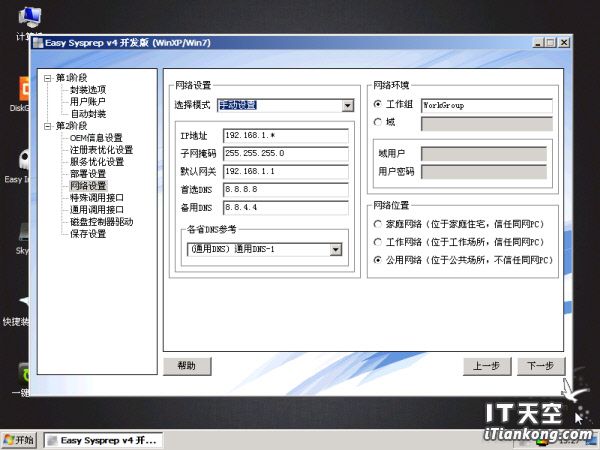Open the 计算机 desktop icon
Viewport: 600px width, 450px height.
pyautogui.click(x=29, y=23)
